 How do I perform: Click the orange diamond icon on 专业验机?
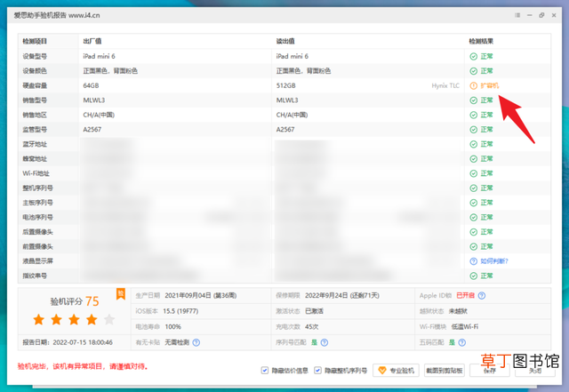[381, 370]
